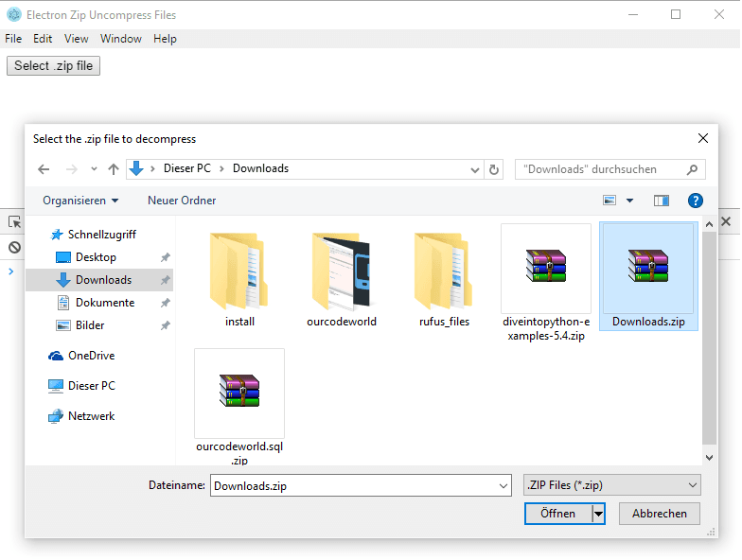Open the help question mark icon

coord(695,201)
